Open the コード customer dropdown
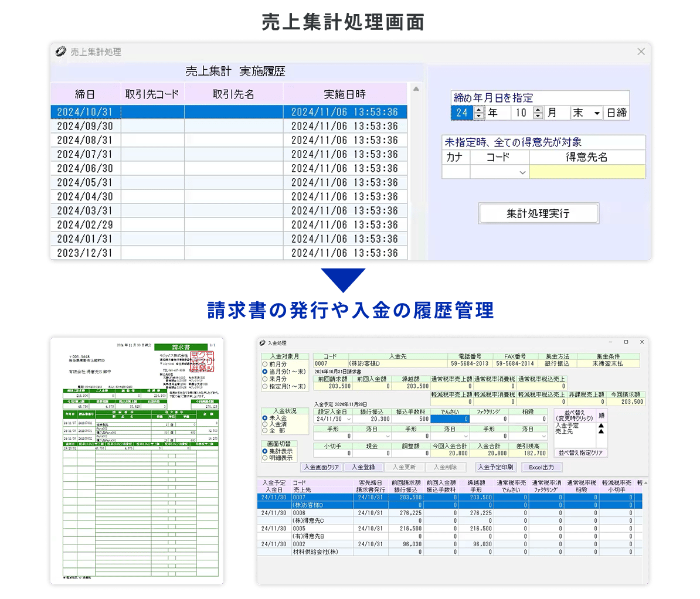This screenshot has height=599, width=700. tap(522, 172)
